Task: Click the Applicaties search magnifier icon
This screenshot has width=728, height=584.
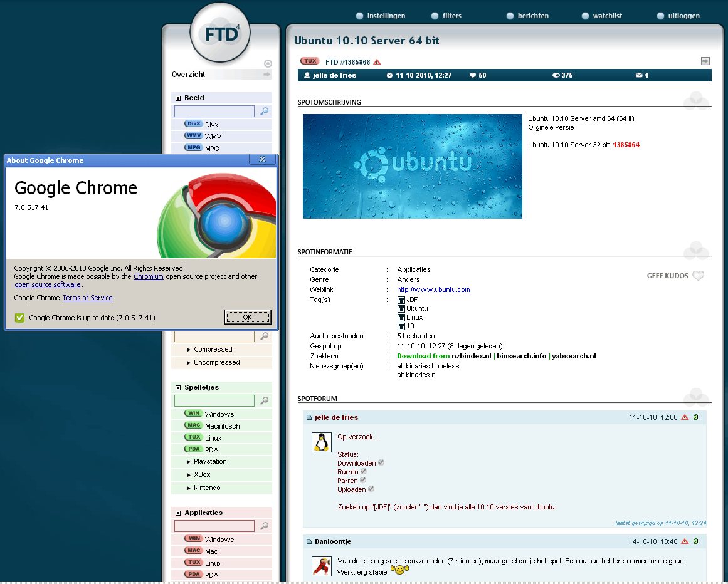Action: [264, 526]
